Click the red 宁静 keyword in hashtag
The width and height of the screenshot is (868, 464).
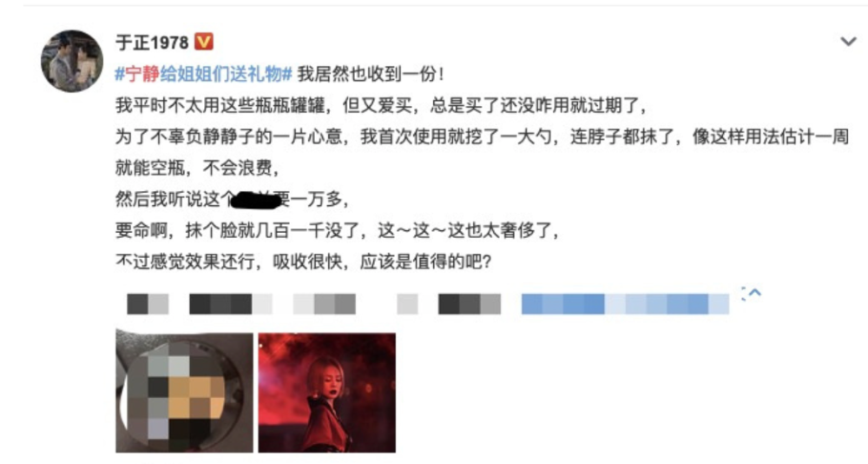[x=142, y=74]
